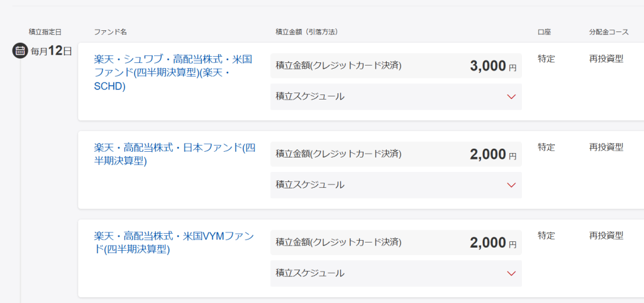The height and width of the screenshot is (303, 644).
Task: Click 特定 account label for VYM fund
Action: click(547, 236)
